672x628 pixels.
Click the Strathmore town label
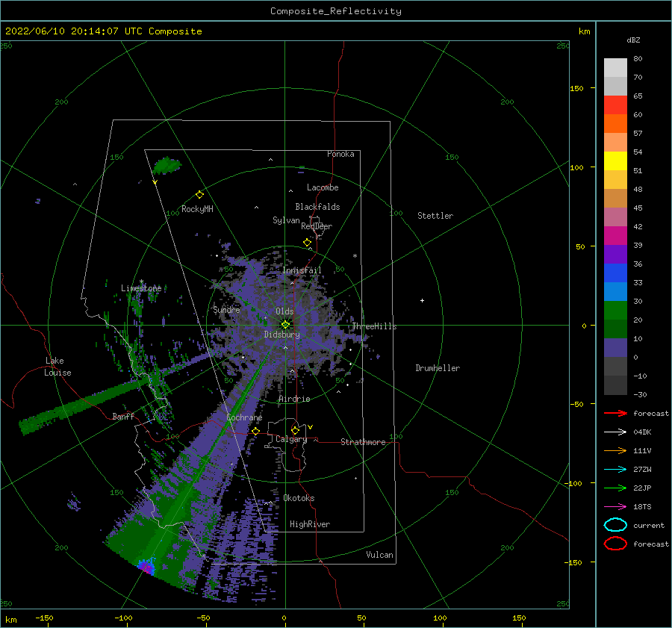pos(363,442)
